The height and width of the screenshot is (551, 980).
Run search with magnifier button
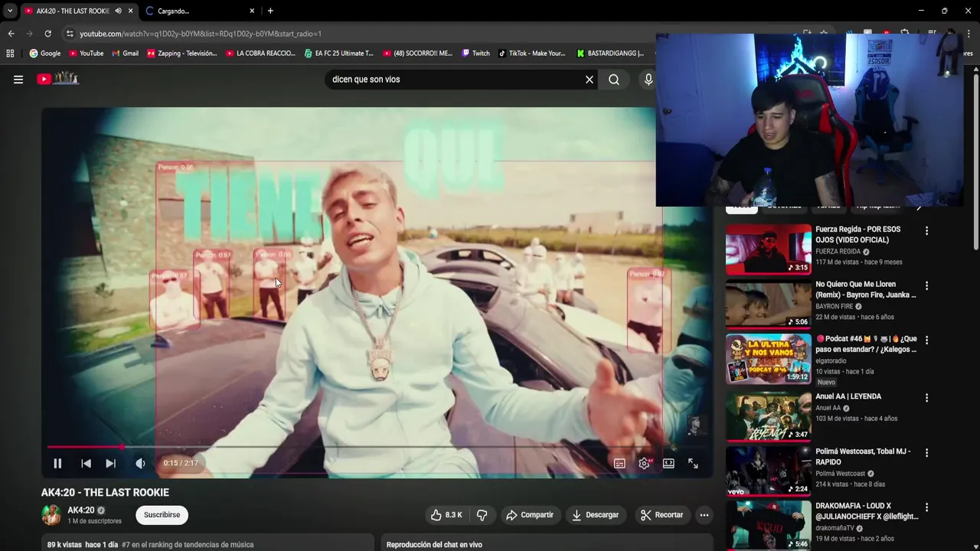click(614, 80)
